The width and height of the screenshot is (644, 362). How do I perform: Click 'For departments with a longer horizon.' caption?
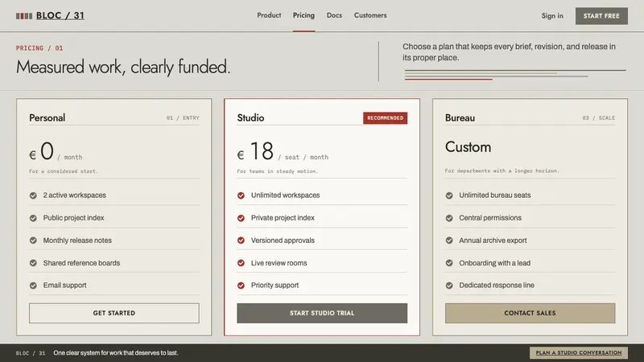502,171
